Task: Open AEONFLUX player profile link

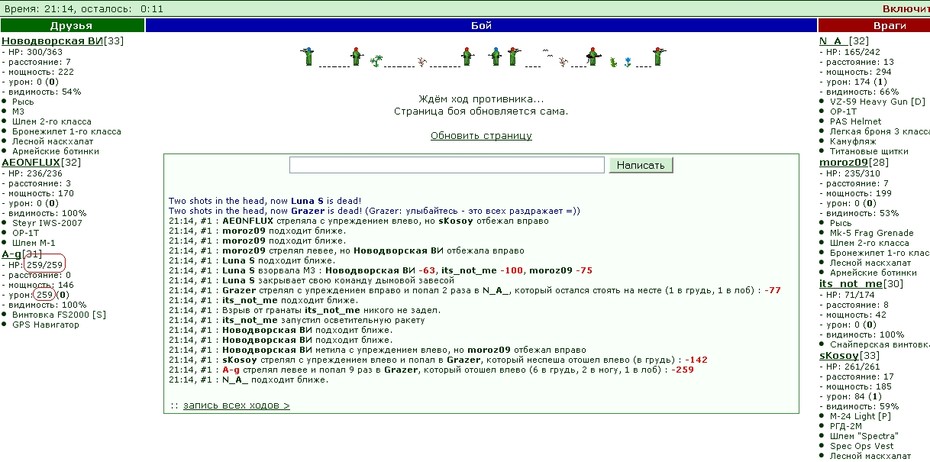Action: pos(31,162)
